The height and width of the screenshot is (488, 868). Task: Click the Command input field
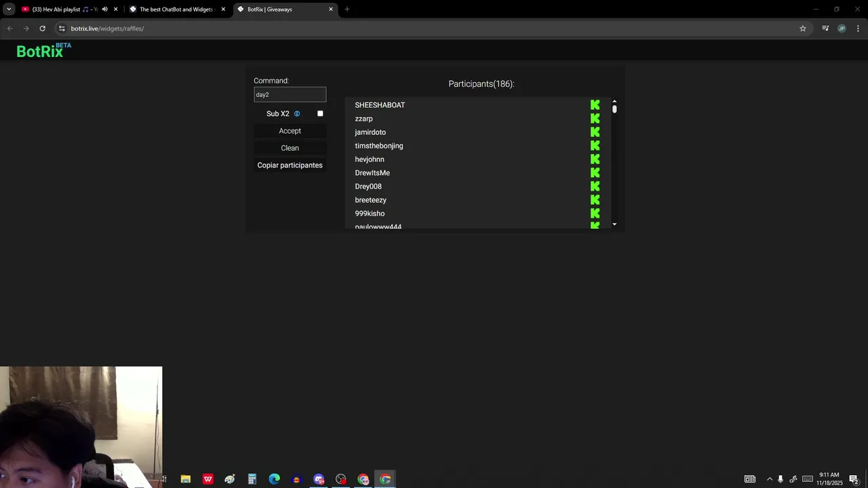(290, 95)
